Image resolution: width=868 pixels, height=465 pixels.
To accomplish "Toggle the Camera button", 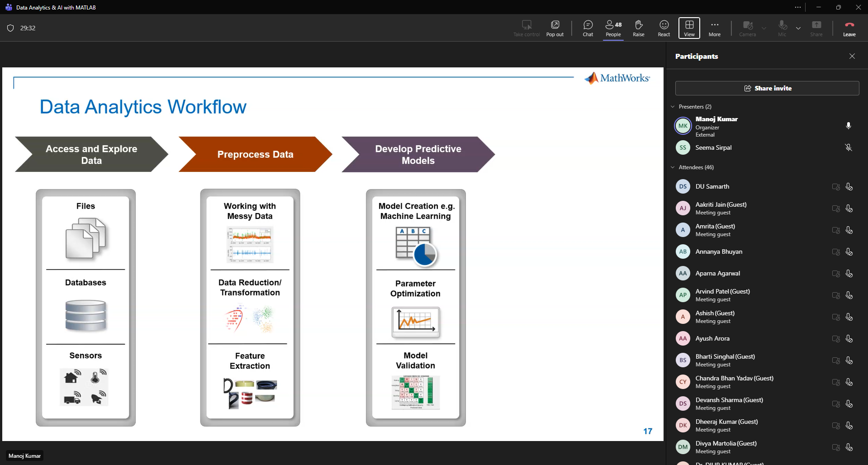I will click(747, 28).
